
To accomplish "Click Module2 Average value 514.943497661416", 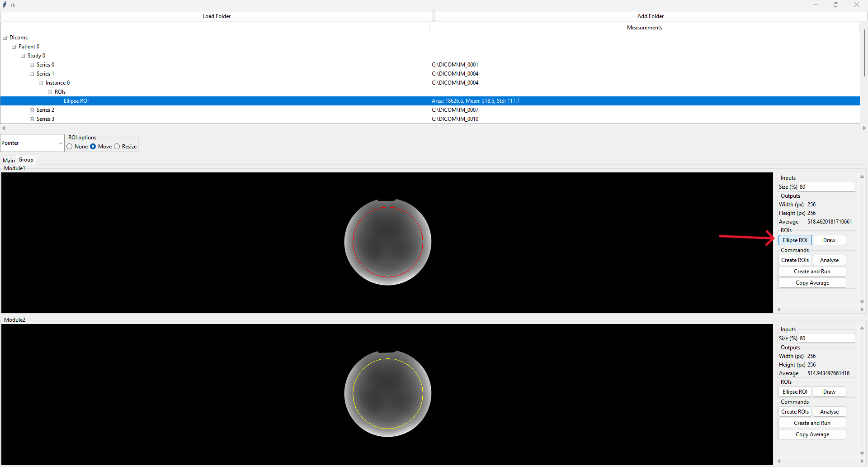I will pyautogui.click(x=828, y=373).
